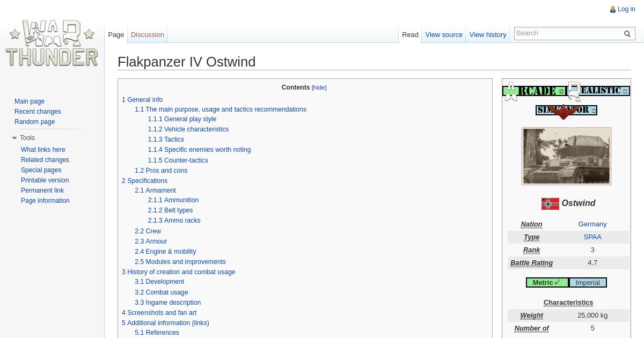Viewport: 644px width, 338px height.
Task: Click the German flag icon next to Ostwind
Action: 550,203
